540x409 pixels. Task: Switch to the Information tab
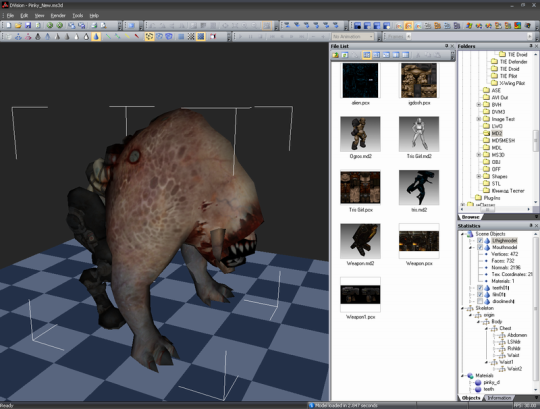click(x=499, y=398)
